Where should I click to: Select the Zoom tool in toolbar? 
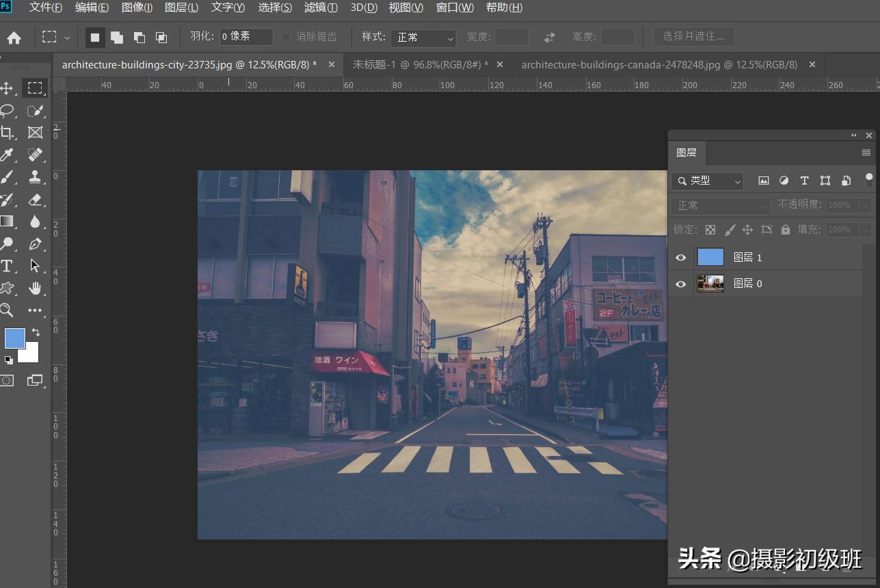point(7,310)
